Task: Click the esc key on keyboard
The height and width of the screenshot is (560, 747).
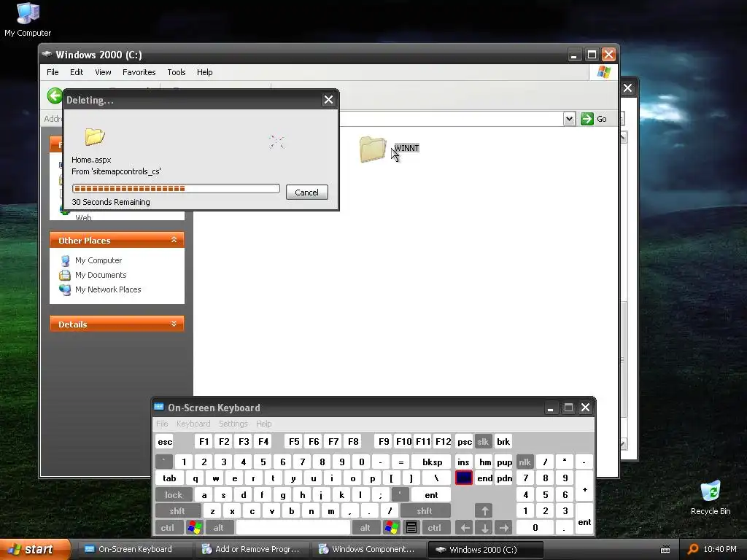Action: [x=165, y=441]
